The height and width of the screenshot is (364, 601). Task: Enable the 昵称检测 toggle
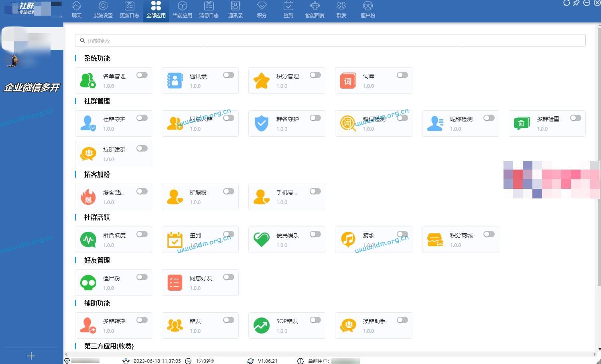pos(489,118)
